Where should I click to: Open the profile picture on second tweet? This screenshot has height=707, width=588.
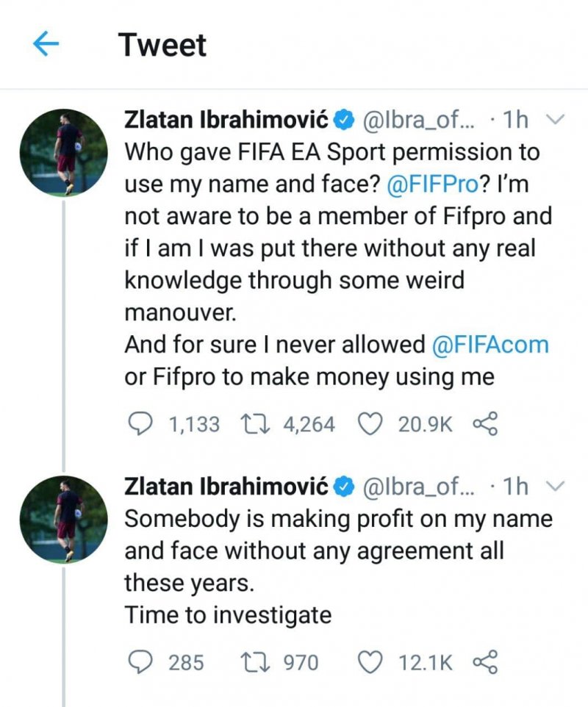pyautogui.click(x=62, y=520)
